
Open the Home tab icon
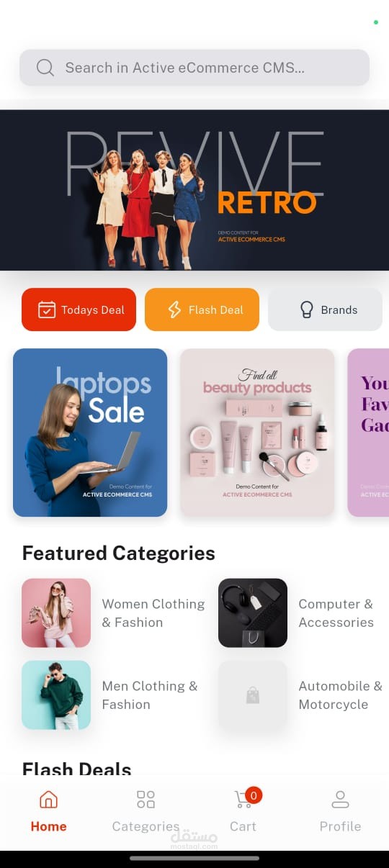coord(48,800)
